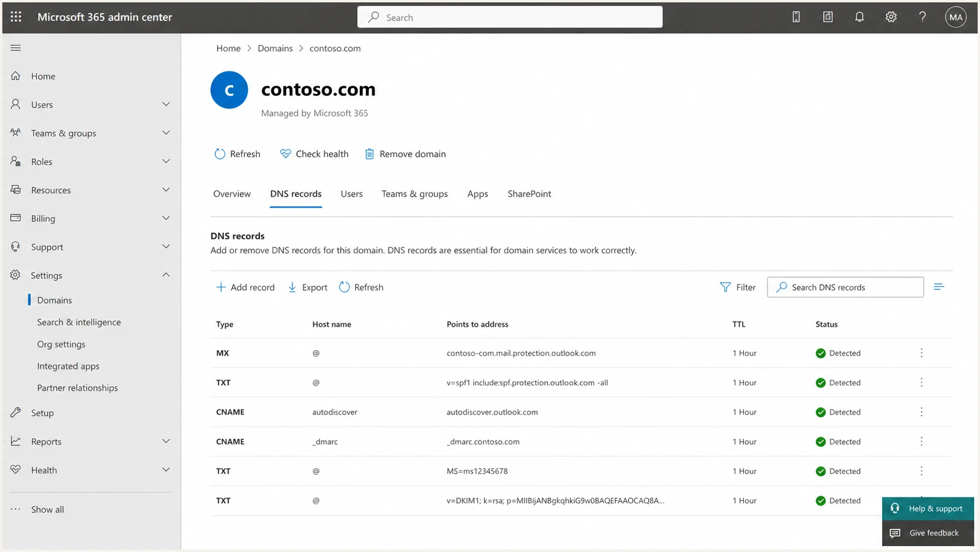Click the Setup wrench icon in sidebar
Viewport: 980px width, 552px height.
point(16,412)
